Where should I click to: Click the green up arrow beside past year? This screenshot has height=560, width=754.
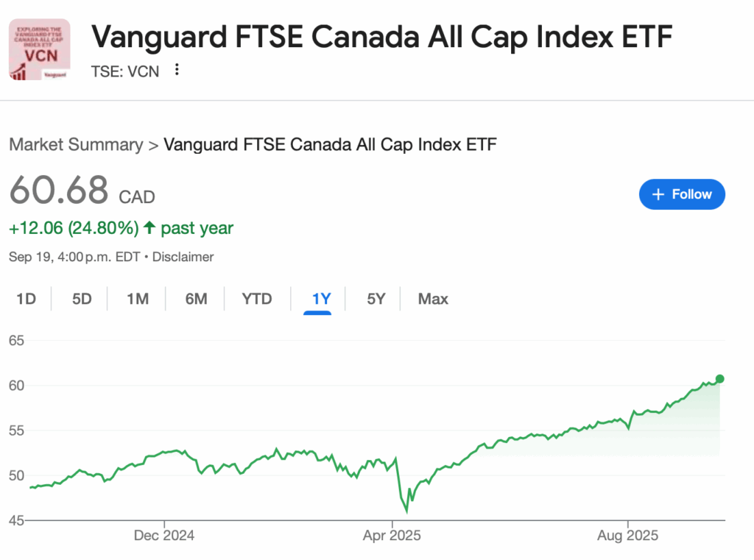pos(149,228)
